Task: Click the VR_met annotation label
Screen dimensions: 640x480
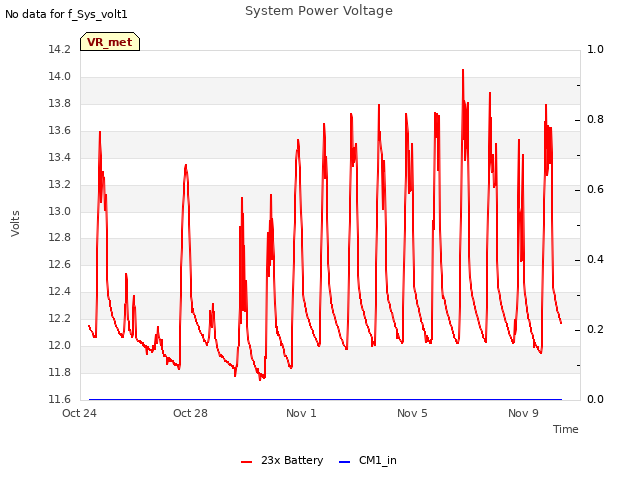Action: 110,42
